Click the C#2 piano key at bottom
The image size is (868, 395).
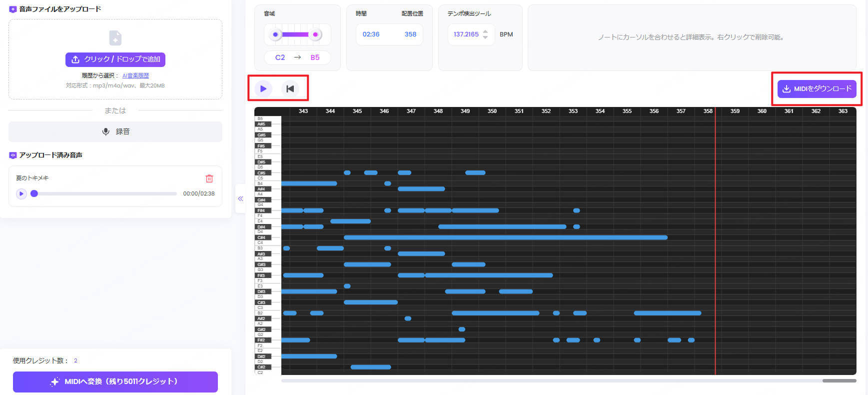[263, 367]
